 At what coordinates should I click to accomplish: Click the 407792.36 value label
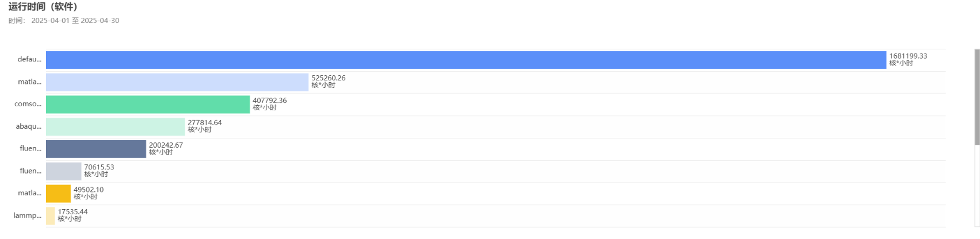[x=269, y=101]
